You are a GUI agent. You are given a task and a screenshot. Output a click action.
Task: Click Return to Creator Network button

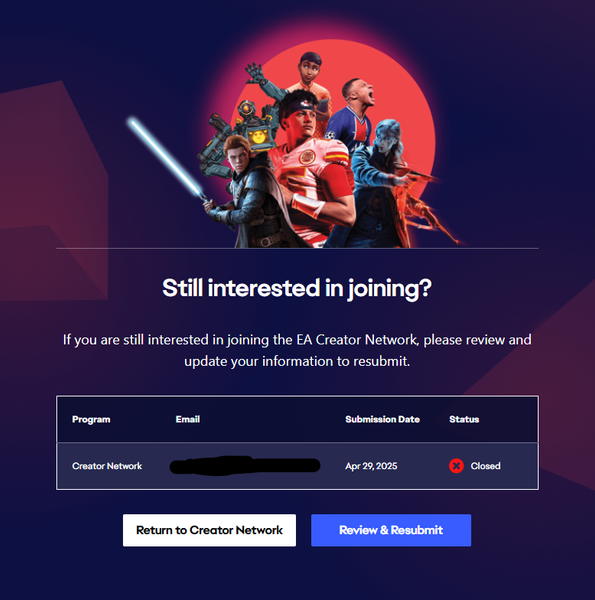209,530
